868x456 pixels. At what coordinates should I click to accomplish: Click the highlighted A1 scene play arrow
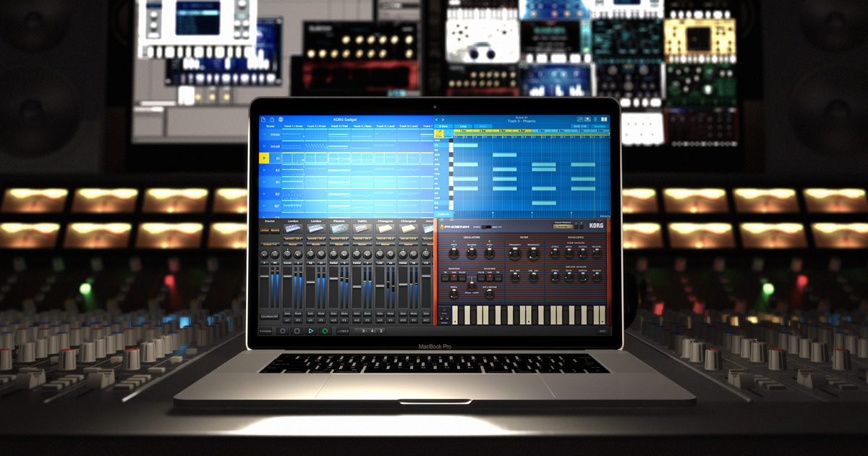point(265,158)
